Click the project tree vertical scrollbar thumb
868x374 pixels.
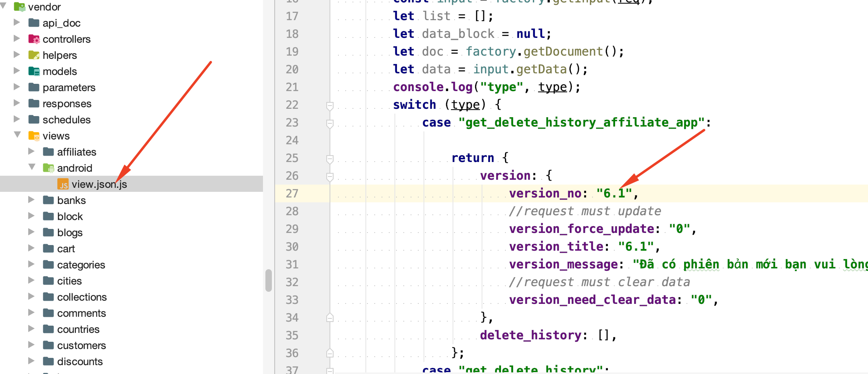tap(269, 280)
